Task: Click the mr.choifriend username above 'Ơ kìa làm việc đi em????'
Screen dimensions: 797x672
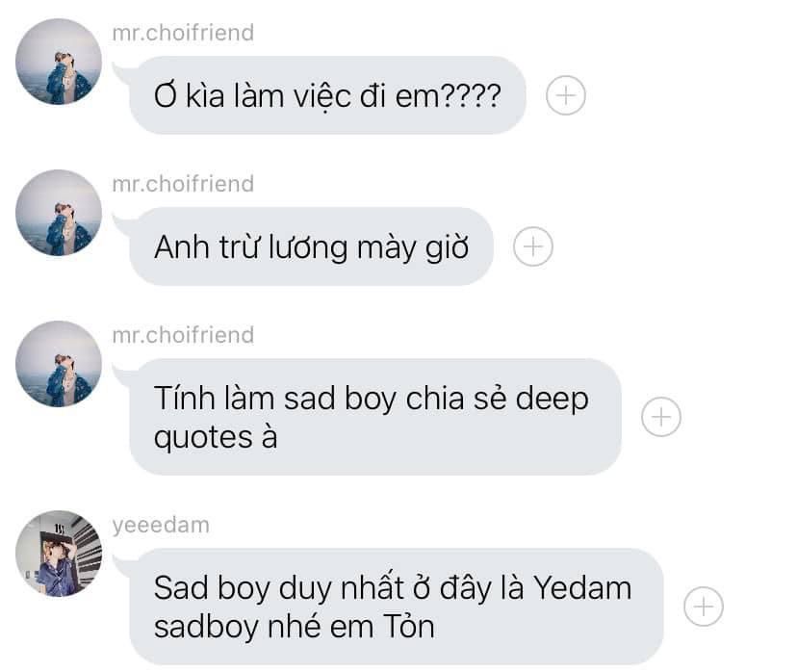Action: coord(183,33)
